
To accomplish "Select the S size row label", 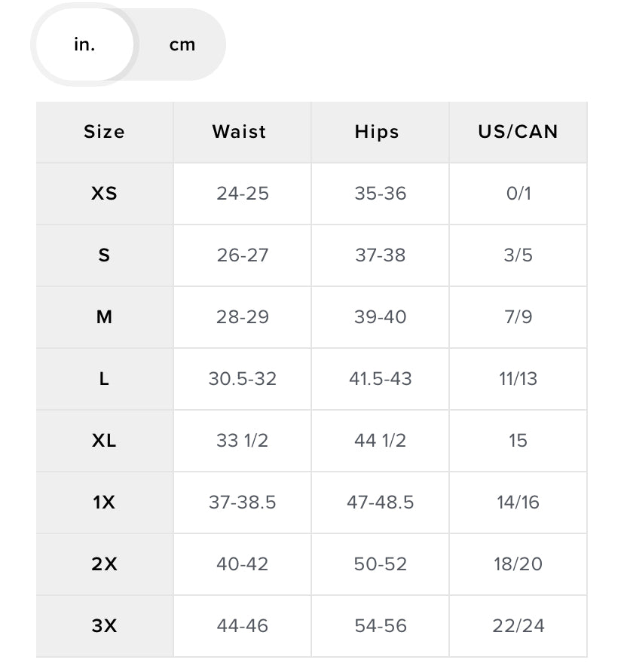I will point(104,255).
